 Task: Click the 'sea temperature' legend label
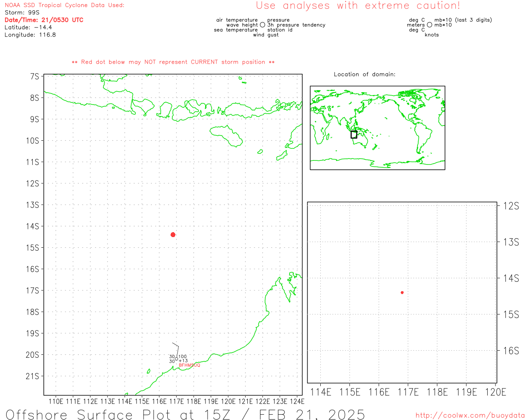tap(236, 30)
